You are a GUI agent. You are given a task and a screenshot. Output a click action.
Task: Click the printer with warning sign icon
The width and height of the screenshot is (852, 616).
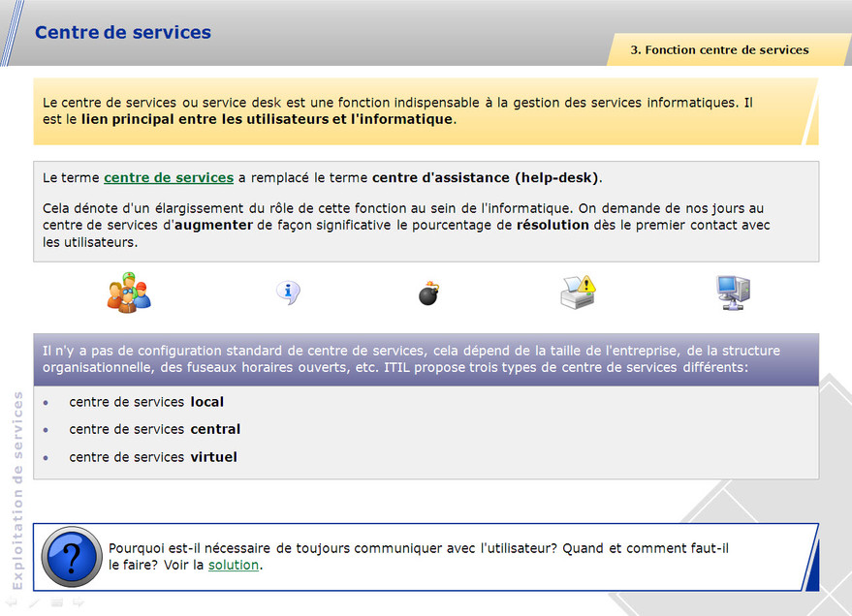pos(578,293)
